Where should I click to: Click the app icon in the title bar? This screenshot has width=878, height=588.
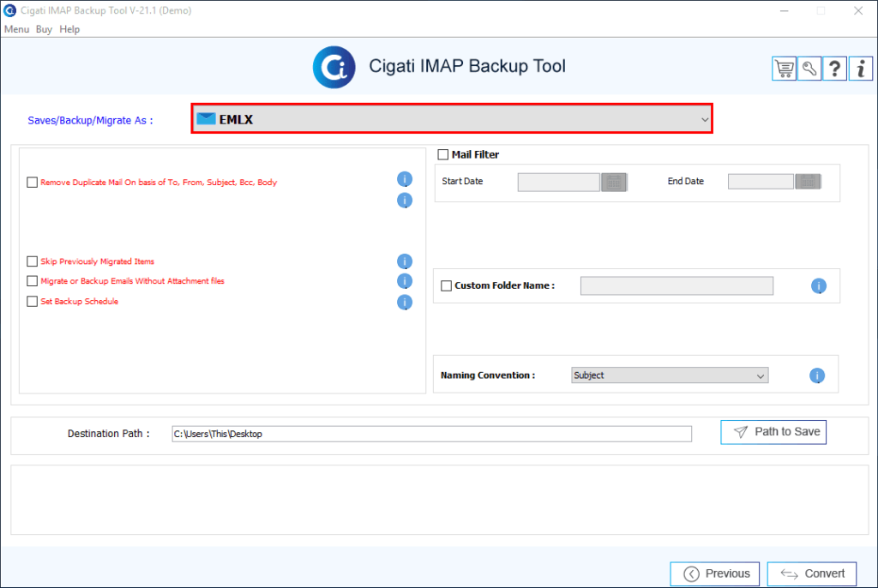[9, 10]
